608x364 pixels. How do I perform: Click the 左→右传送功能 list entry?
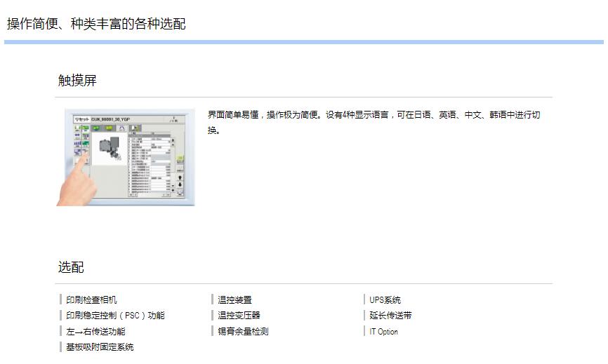95,332
